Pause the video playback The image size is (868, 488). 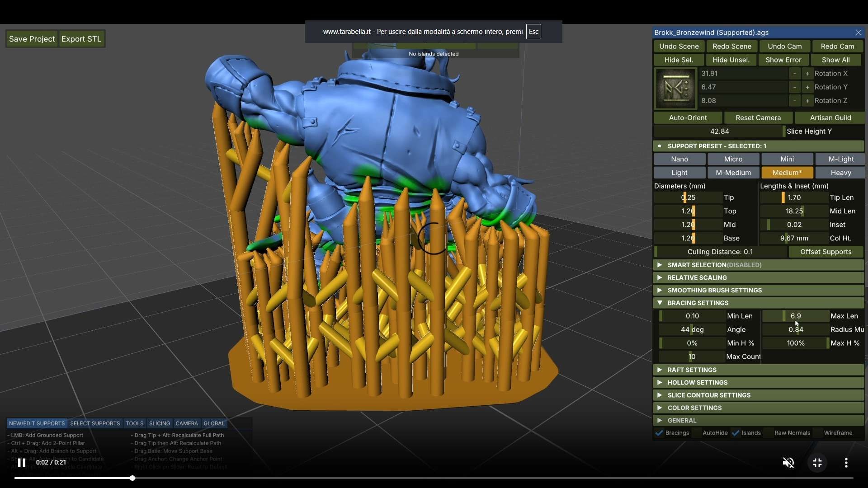point(21,462)
